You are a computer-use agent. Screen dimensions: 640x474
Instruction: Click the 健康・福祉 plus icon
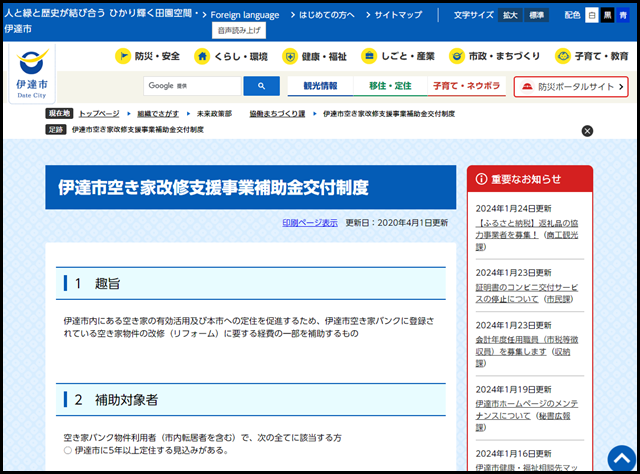pyautogui.click(x=289, y=56)
